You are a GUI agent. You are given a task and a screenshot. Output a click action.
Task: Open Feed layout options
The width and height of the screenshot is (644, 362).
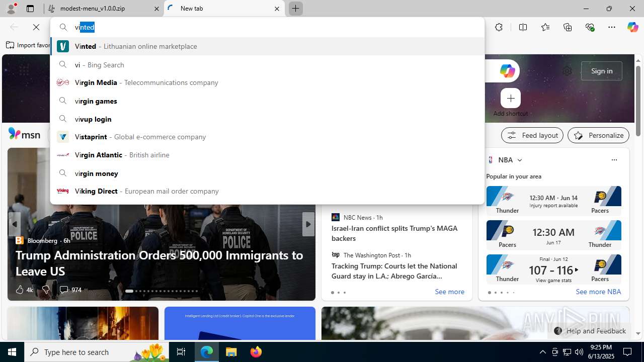(532, 135)
